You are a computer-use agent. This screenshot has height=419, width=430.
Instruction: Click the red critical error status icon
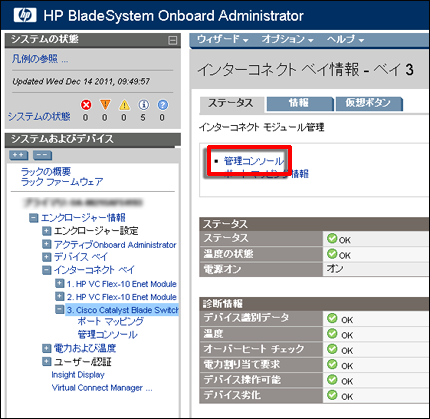tap(86, 105)
